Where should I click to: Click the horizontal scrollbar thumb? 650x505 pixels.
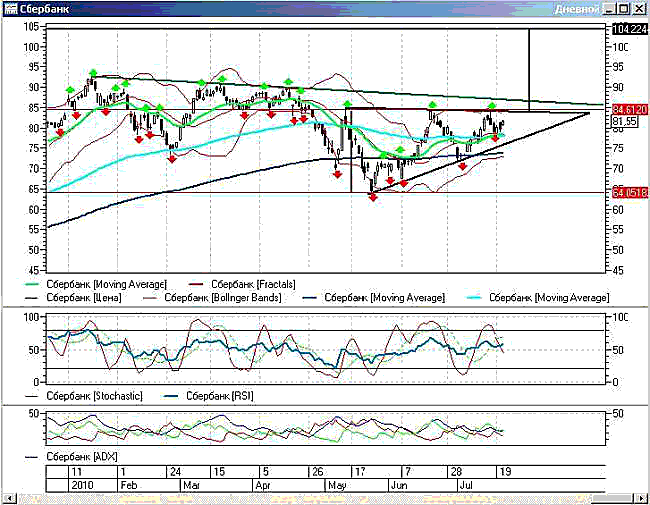point(613,498)
